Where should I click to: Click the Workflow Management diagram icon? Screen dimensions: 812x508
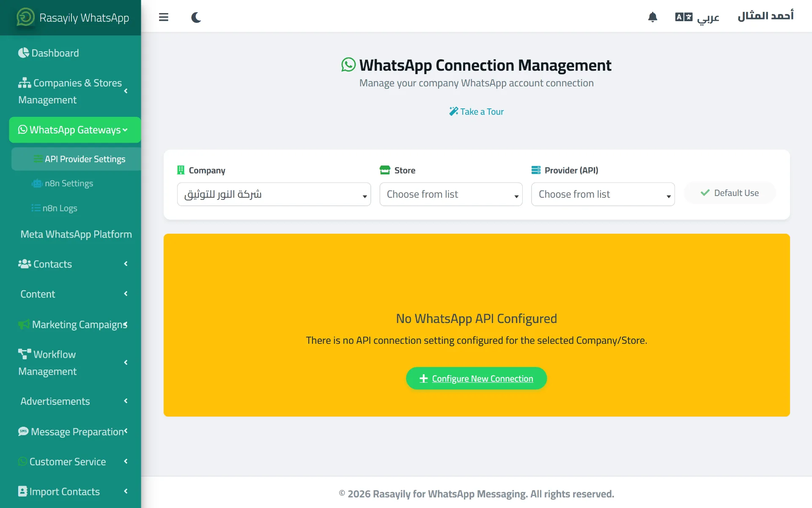coord(25,354)
